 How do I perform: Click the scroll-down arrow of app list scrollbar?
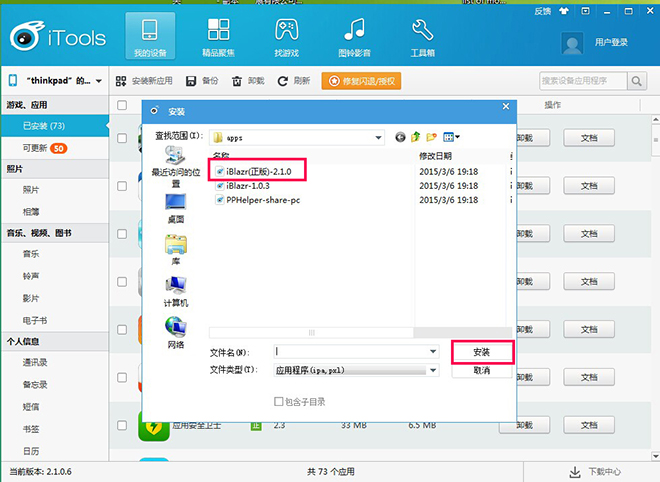click(655, 456)
